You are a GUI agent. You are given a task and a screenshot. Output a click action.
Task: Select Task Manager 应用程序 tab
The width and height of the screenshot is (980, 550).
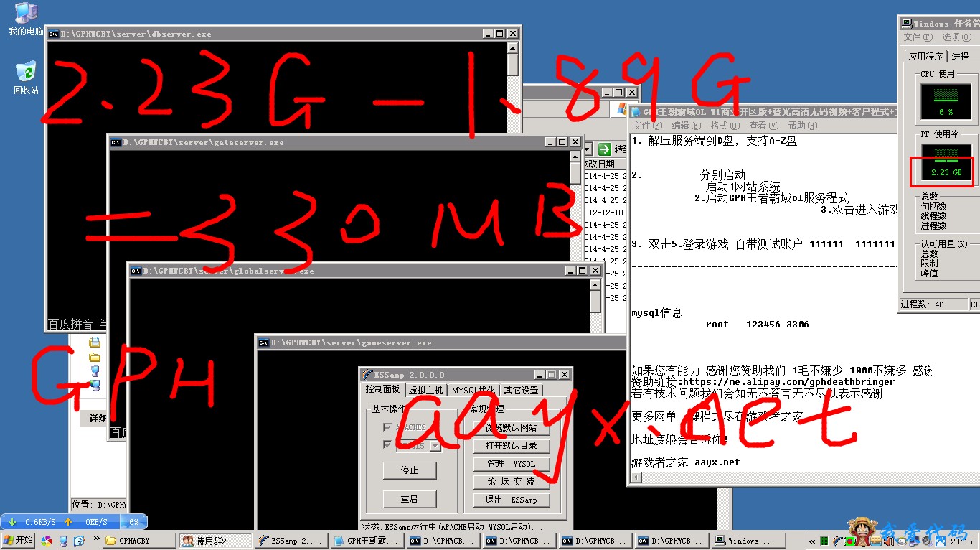tap(925, 56)
